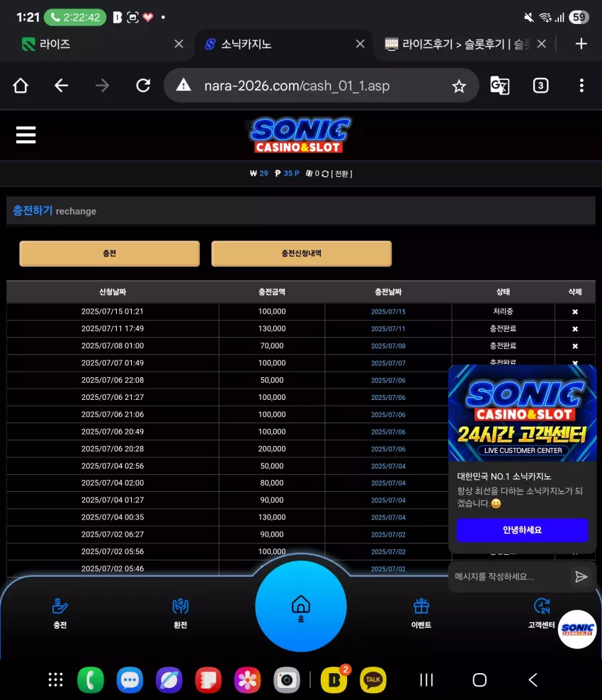This screenshot has width=602, height=700.
Task: Delete the 2025/07/15 01:21 request
Action: point(575,311)
